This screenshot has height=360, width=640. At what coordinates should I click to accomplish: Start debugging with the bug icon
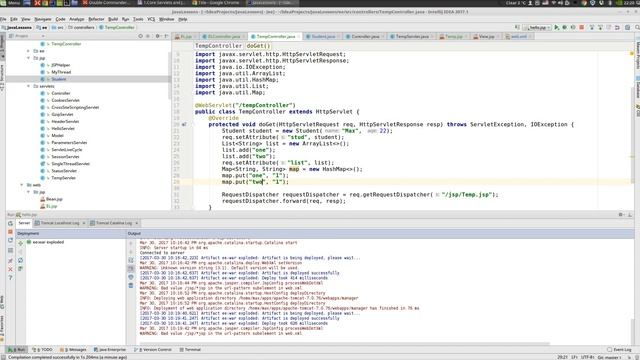pyautogui.click(x=564, y=27)
